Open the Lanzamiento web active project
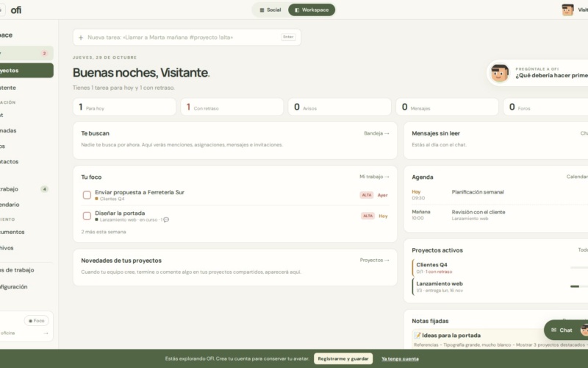The height and width of the screenshot is (368, 588). point(500,286)
